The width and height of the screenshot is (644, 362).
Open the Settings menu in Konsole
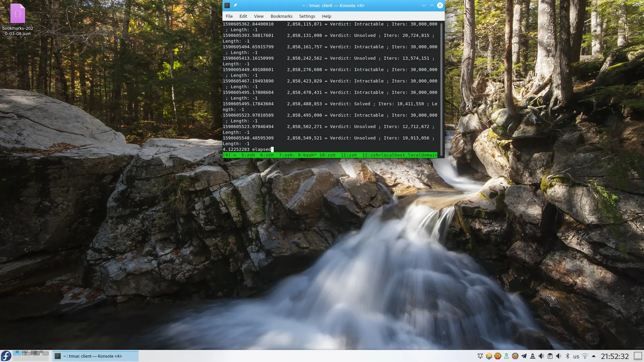[307, 16]
